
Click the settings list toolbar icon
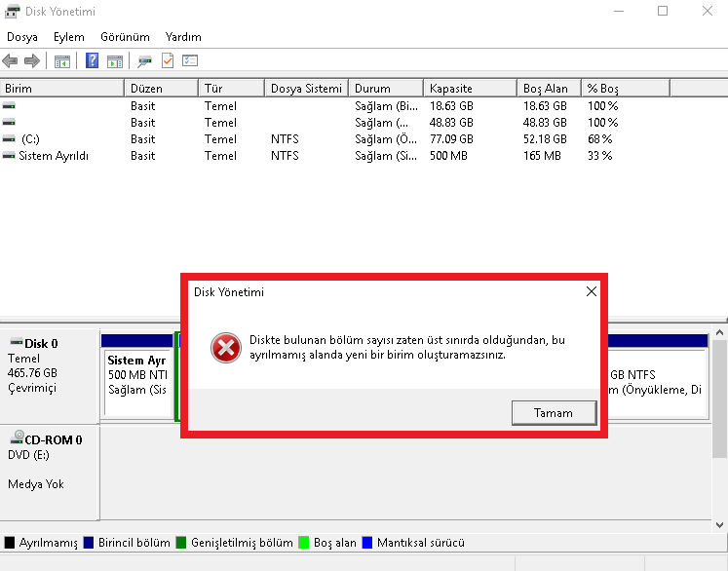click(x=190, y=60)
